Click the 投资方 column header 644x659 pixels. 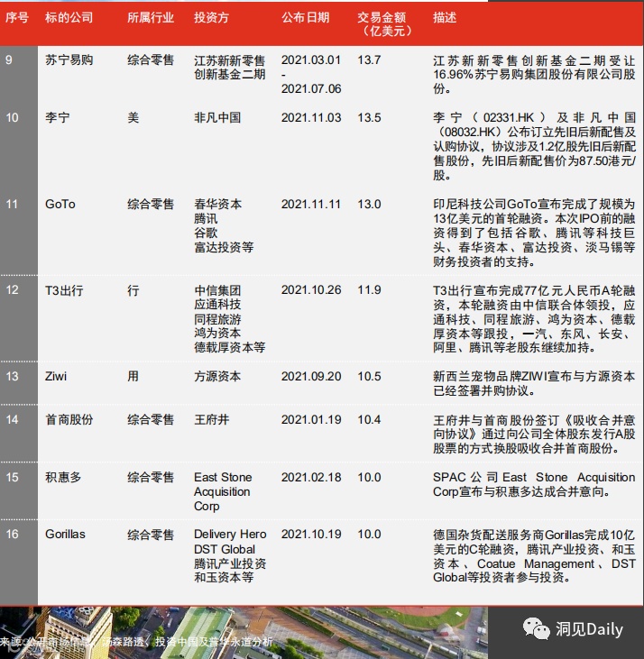pyautogui.click(x=211, y=18)
